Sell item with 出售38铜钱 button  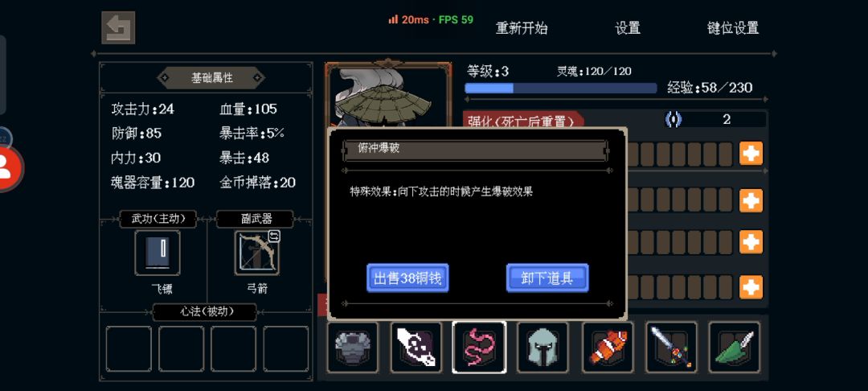click(x=407, y=278)
